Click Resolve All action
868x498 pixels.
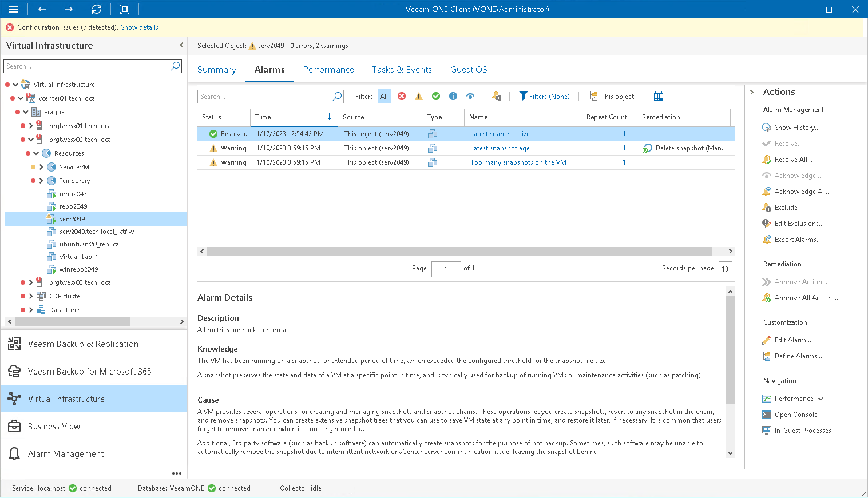[x=787, y=160]
